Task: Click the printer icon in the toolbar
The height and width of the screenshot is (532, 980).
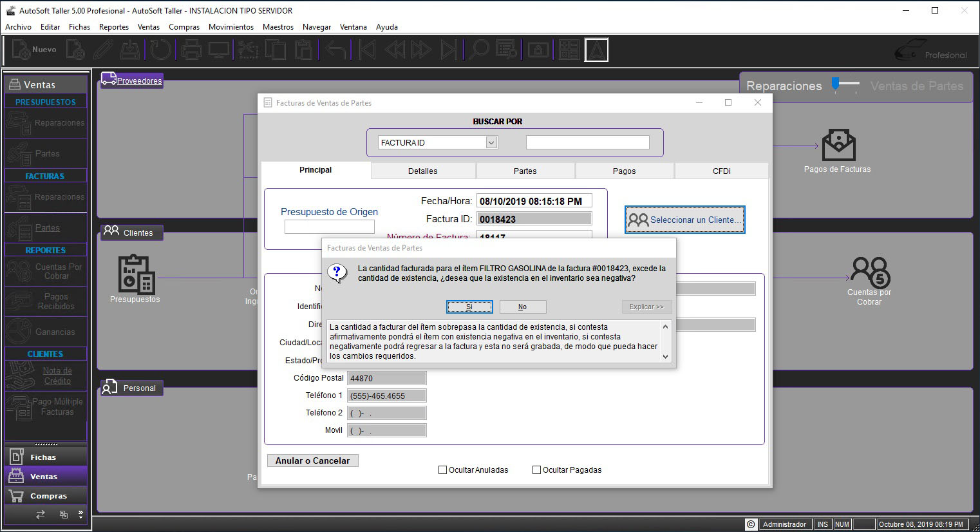Action: tap(191, 50)
